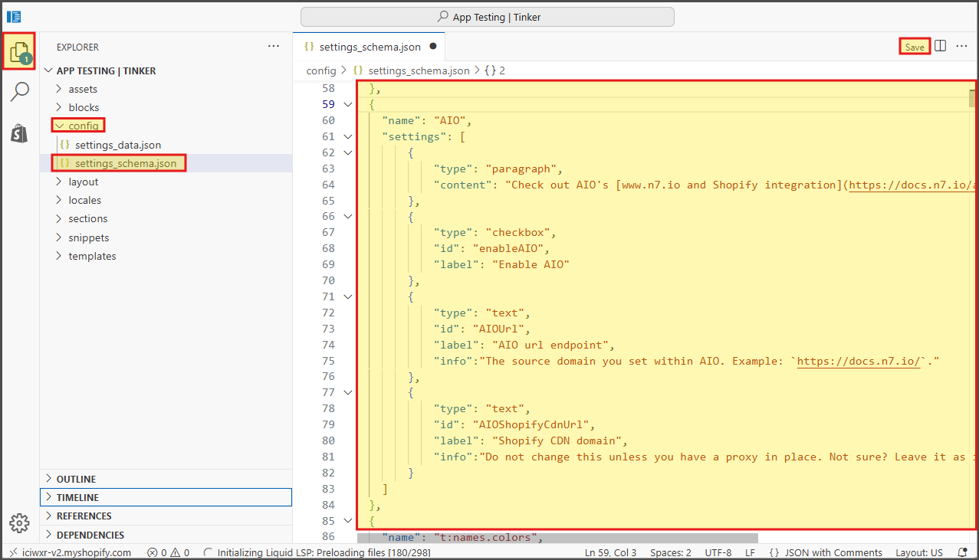The height and width of the screenshot is (560, 979).
Task: Open the editor More Actions ellipsis
Action: (962, 46)
